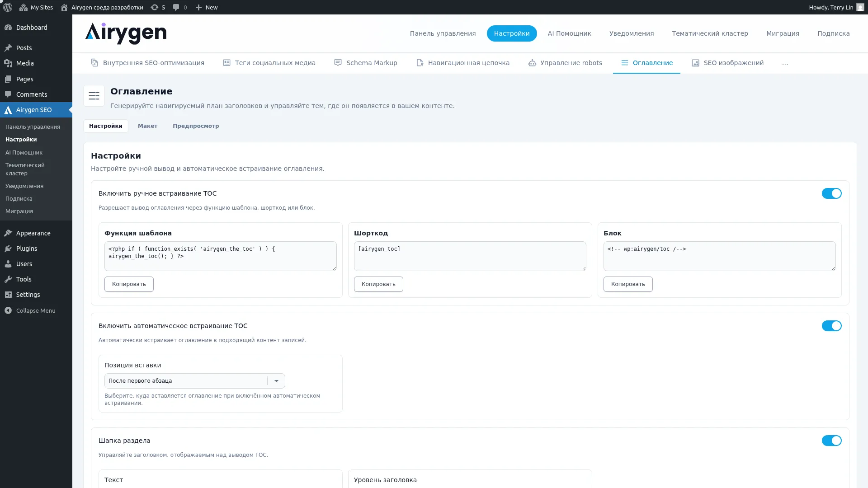Image resolution: width=868 pixels, height=488 pixels.
Task: Open the Позиция вставки dropdown
Action: click(x=194, y=381)
